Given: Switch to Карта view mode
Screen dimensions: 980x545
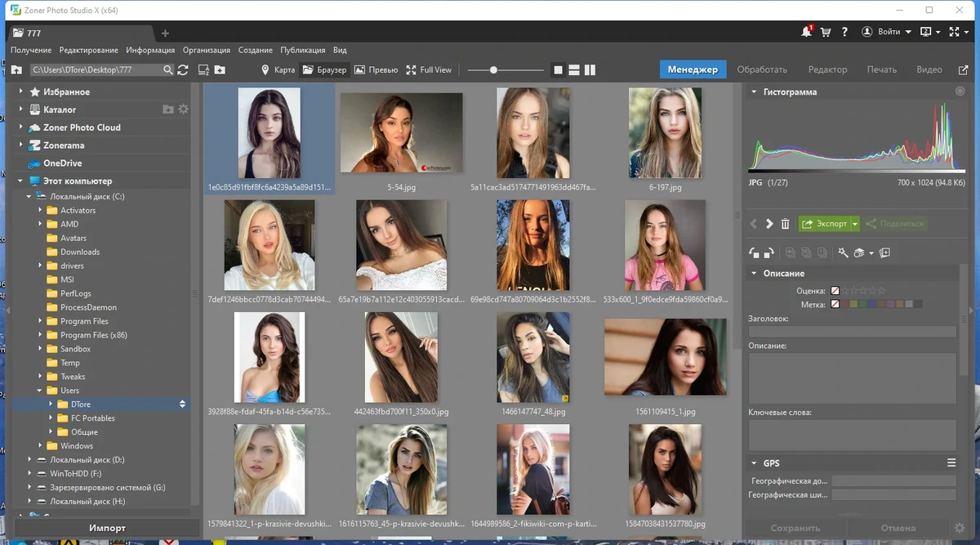Looking at the screenshot, I should tap(278, 70).
